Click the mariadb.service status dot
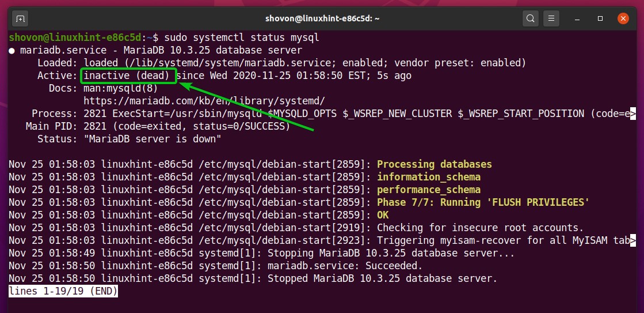The width and height of the screenshot is (644, 313). pos(12,50)
